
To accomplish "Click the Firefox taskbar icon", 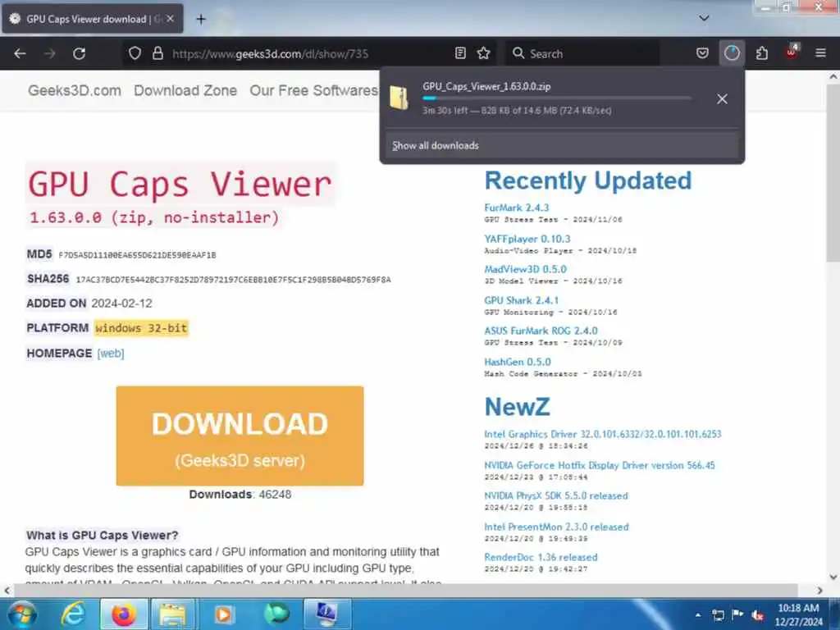I will (x=124, y=614).
